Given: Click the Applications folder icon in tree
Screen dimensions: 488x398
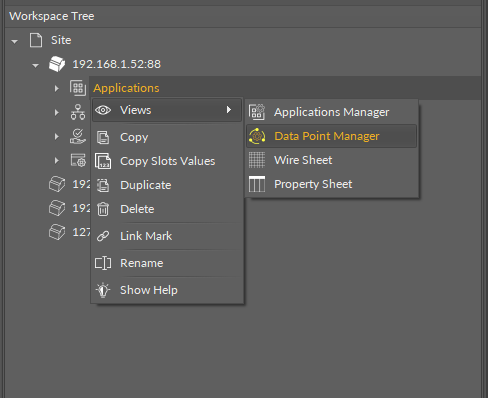Looking at the screenshot, I should click(x=78, y=88).
